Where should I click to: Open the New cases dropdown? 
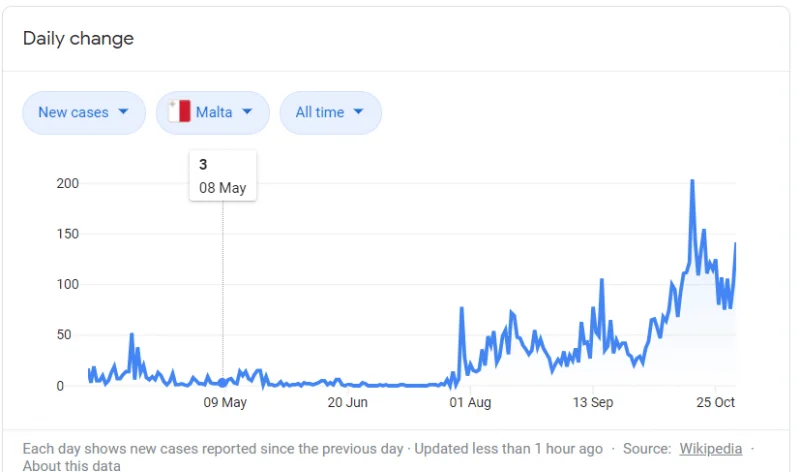click(84, 113)
